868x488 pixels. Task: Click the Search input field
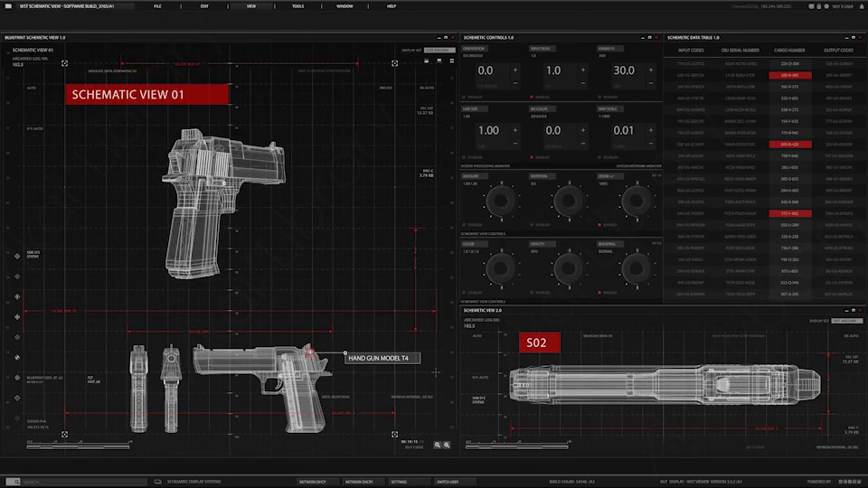(x=84, y=482)
